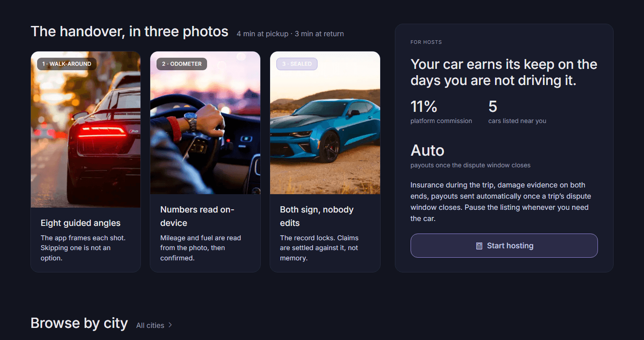
Task: Select the 1 · Walk-around badge
Action: 67,64
